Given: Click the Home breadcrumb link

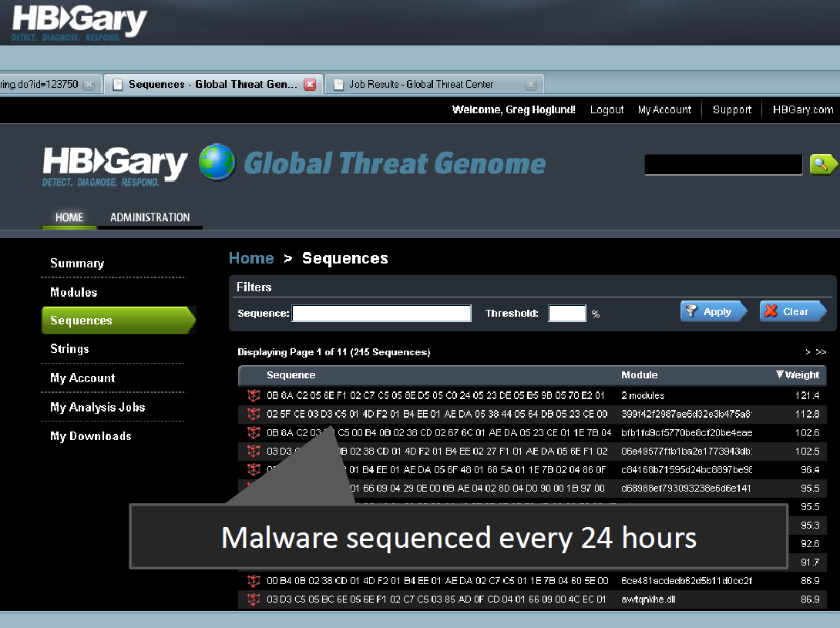Looking at the screenshot, I should coord(251,258).
